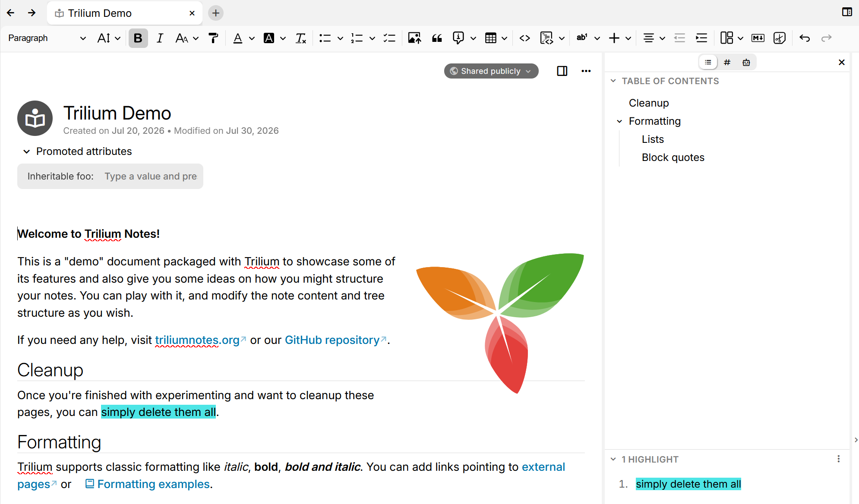
Task: Click the keyboard shortcut ab icon
Action: [x=582, y=38]
